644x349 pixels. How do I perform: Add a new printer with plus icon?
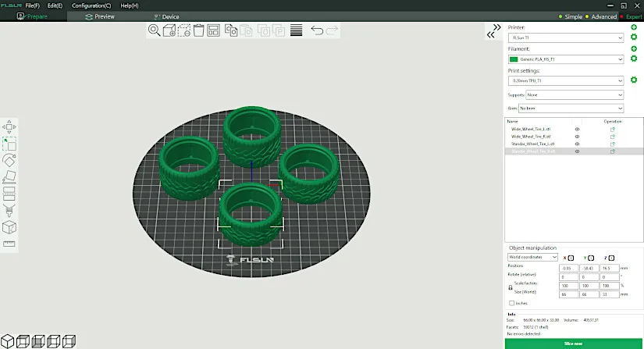pos(634,27)
